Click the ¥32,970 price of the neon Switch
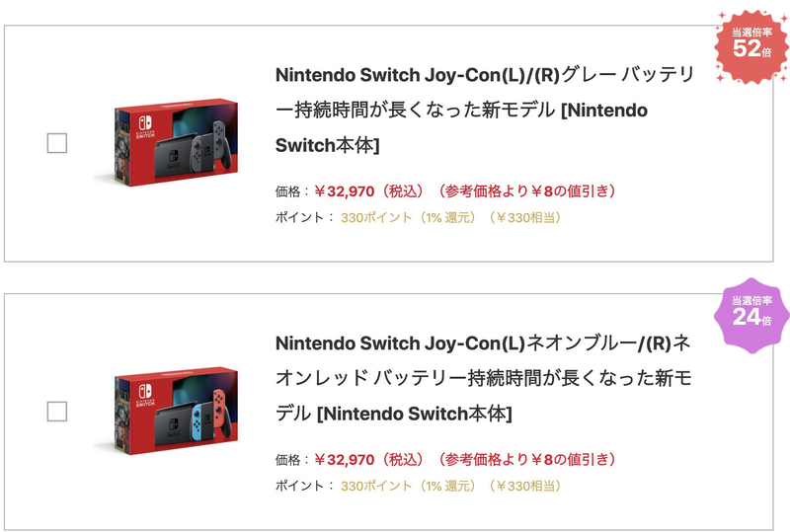Screen dimensions: 790x532 (x=345, y=460)
